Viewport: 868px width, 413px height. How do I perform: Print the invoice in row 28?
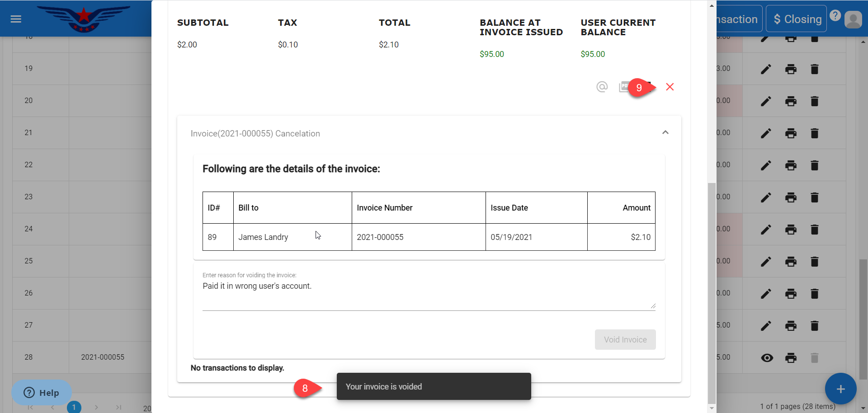tap(791, 358)
